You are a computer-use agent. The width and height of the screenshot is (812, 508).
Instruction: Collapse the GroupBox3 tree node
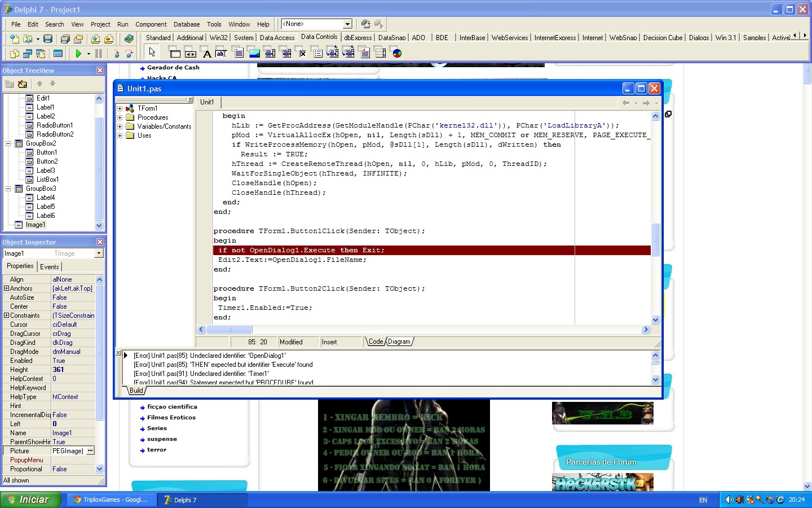[x=8, y=189]
